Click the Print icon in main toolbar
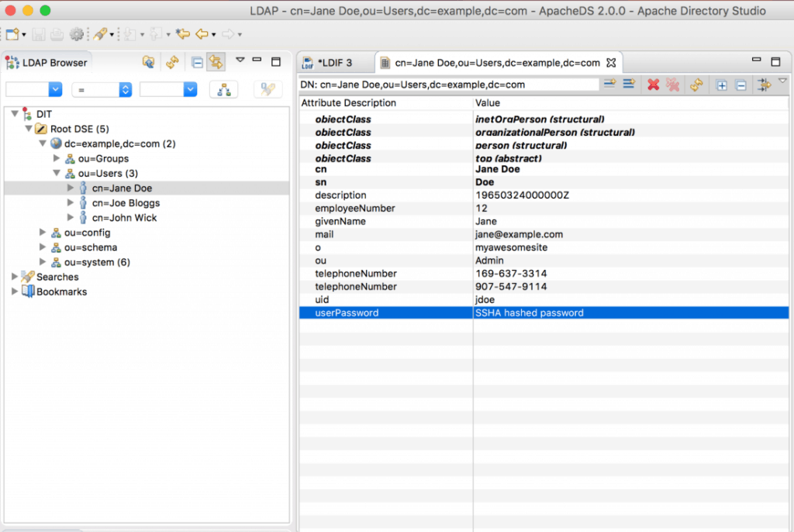Viewport: 794px width, 532px height. [x=57, y=34]
